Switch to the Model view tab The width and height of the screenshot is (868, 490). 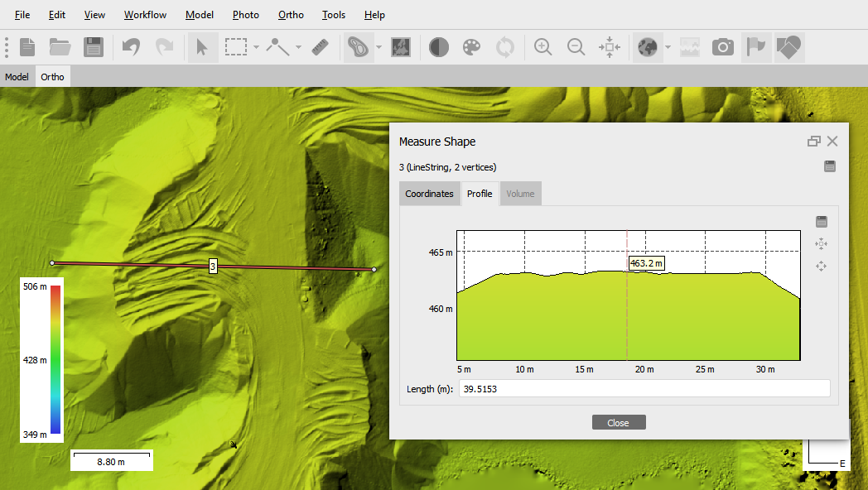point(17,77)
